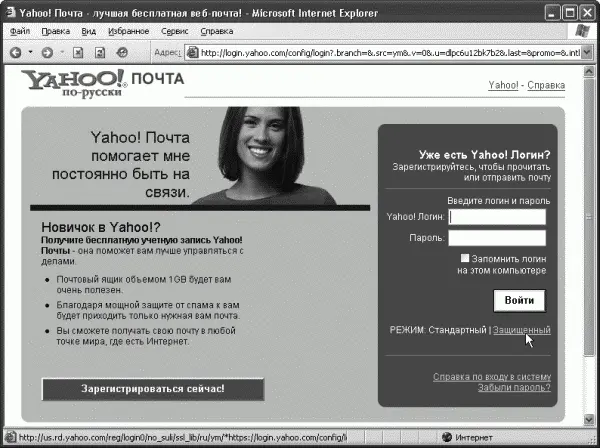Click the vertical scrollbar down arrow
This screenshot has width=600, height=448.
pyautogui.click(x=589, y=420)
